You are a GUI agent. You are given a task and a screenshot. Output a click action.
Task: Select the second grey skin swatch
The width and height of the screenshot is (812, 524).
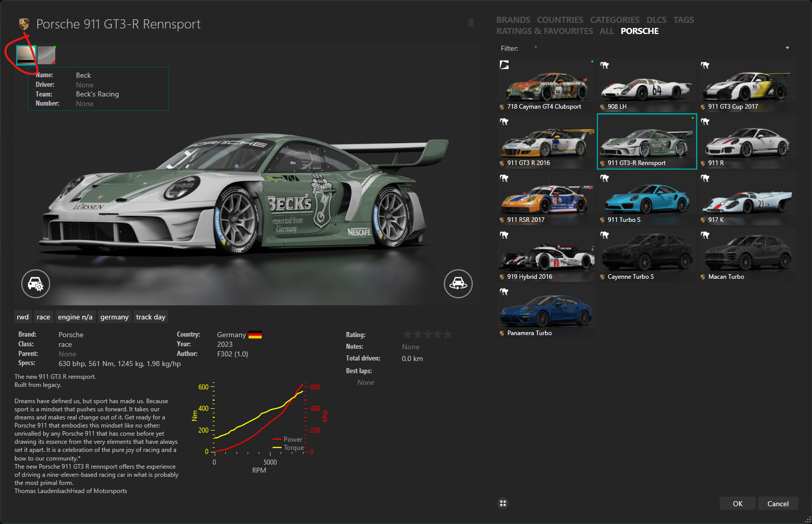46,55
